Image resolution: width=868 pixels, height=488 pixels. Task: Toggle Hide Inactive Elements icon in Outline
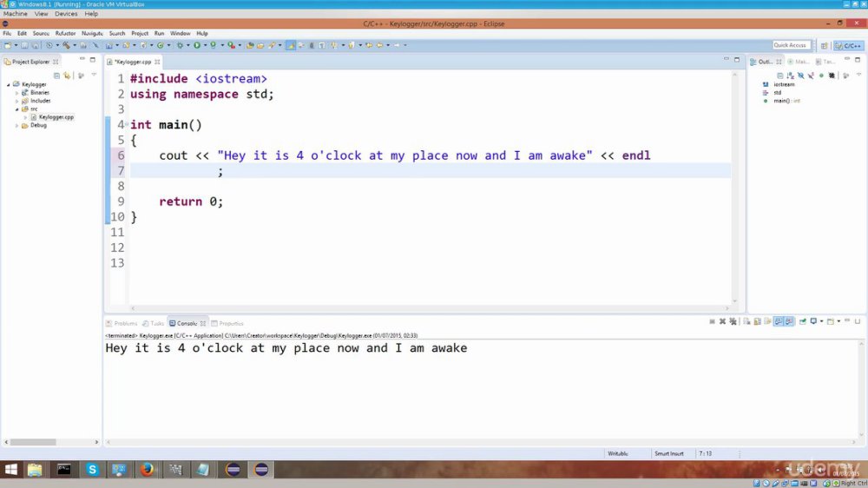832,76
